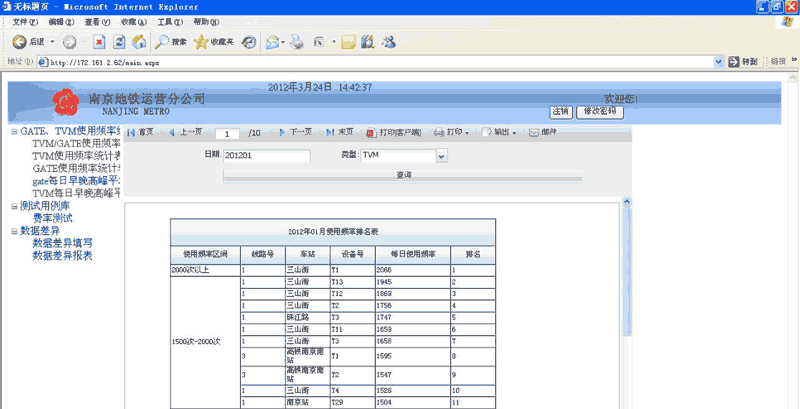Open the Links (链接) toolbar chevron
This screenshot has width=800, height=409.
794,60
